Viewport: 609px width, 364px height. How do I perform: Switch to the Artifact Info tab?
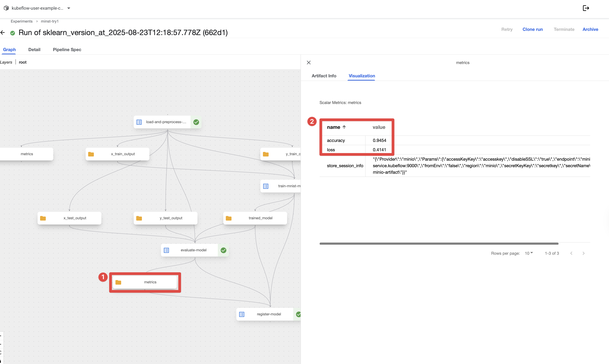click(x=324, y=76)
